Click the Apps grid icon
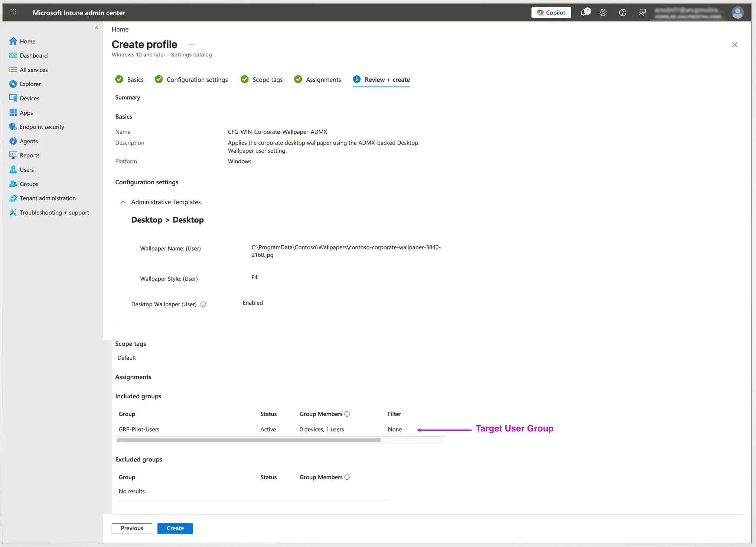 pos(13,113)
